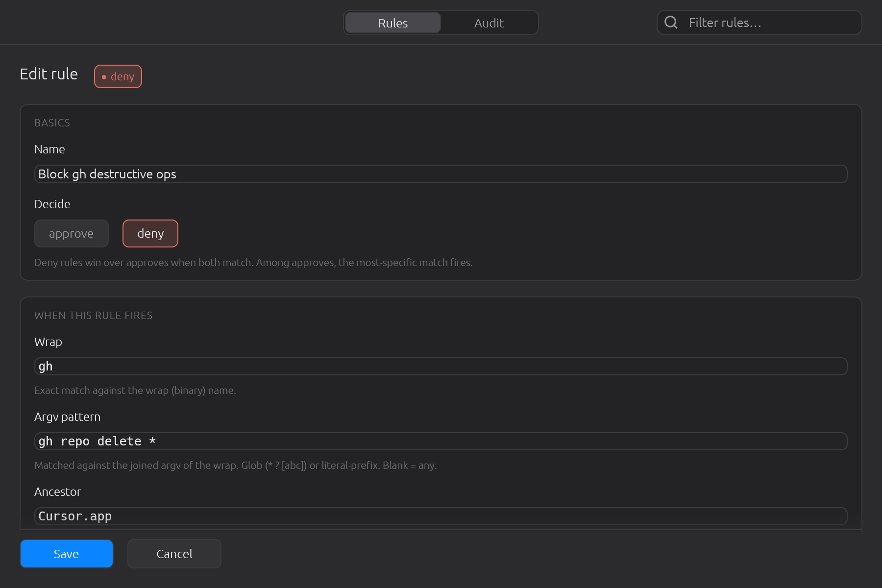Image resolution: width=882 pixels, height=588 pixels.
Task: Click the "Edit rule" heading
Action: point(49,74)
